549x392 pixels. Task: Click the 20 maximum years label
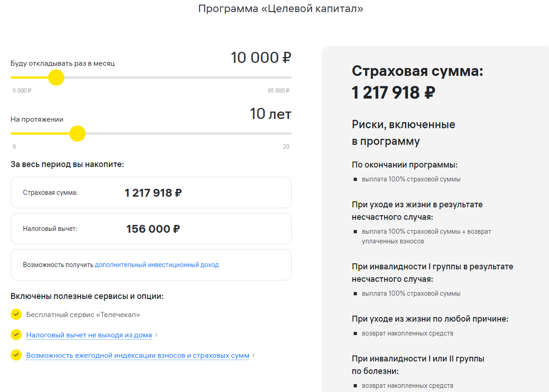point(286,147)
